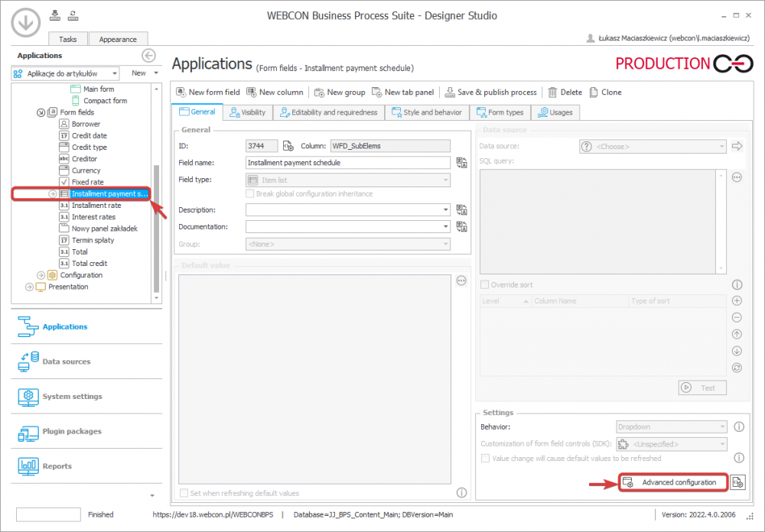Image resolution: width=765 pixels, height=532 pixels.
Task: Toggle Break global configuration inheritance checkbox
Action: [x=250, y=194]
